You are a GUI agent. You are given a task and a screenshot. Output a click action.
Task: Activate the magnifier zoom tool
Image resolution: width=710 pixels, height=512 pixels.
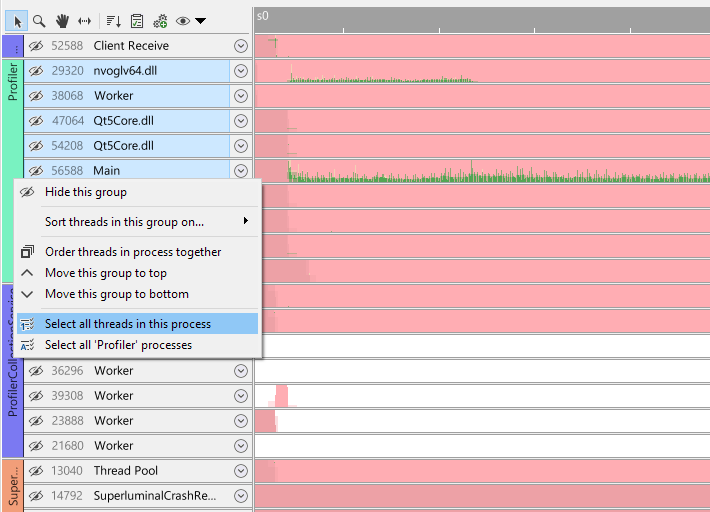(39, 20)
